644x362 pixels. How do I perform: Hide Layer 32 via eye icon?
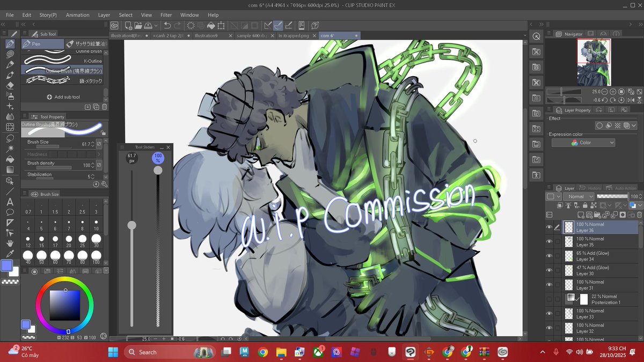(x=549, y=328)
